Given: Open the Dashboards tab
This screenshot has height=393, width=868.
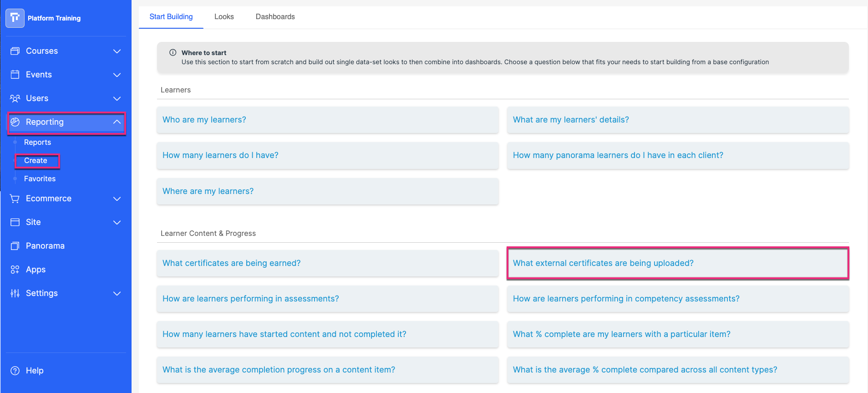Looking at the screenshot, I should coord(275,17).
